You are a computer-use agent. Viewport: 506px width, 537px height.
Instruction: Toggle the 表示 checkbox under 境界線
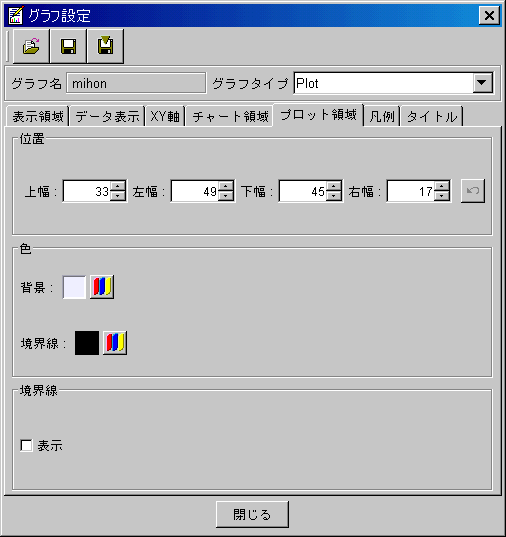(26, 446)
